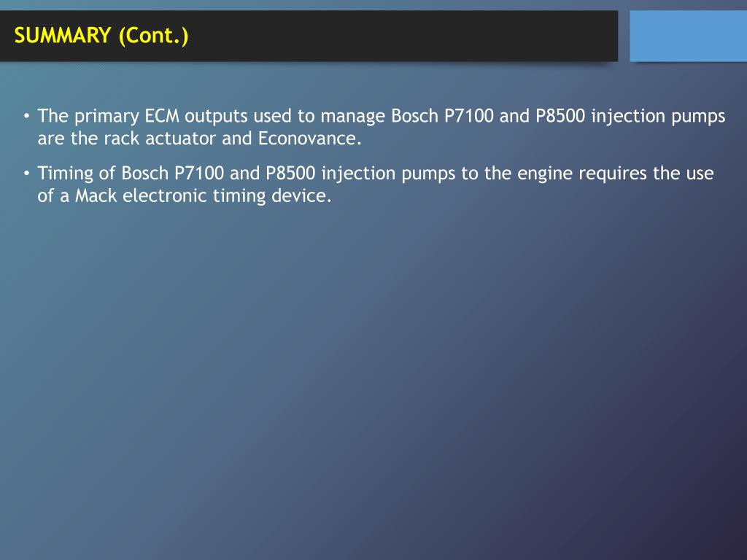The image size is (747, 560).
Task: Click P8500 in the first bullet
Action: point(560,116)
